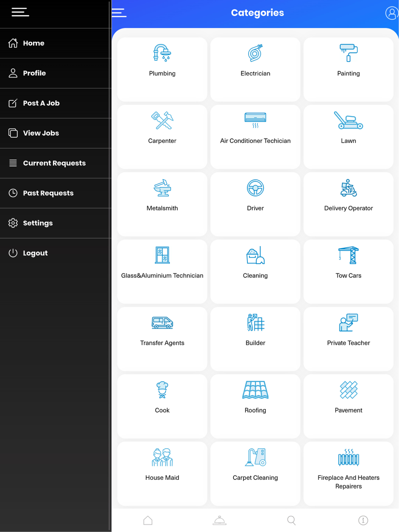Tap the info icon in bottom bar
This screenshot has width=399, height=532.
363,520
